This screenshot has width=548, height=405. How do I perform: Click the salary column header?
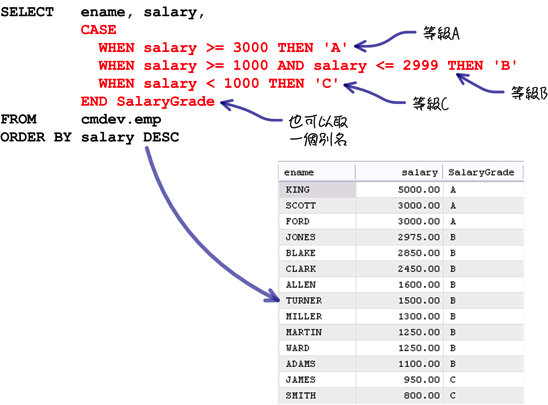(399, 172)
